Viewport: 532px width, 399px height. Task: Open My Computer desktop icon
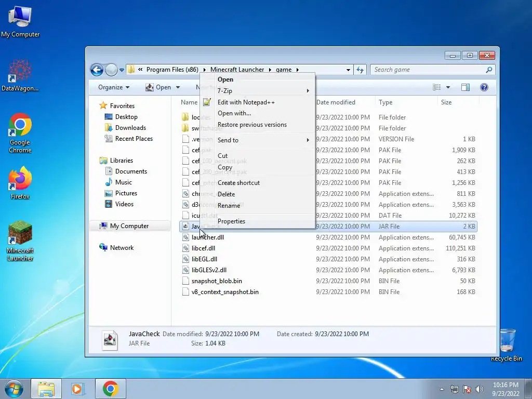(20, 21)
